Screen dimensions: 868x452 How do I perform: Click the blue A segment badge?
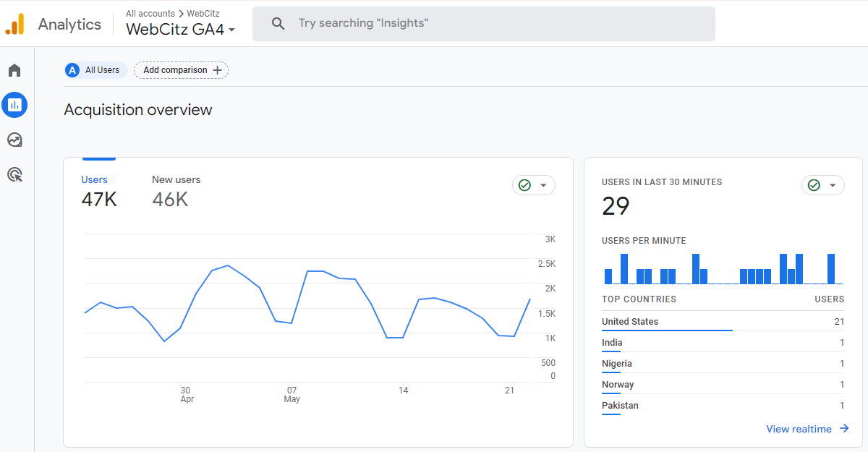[x=72, y=70]
